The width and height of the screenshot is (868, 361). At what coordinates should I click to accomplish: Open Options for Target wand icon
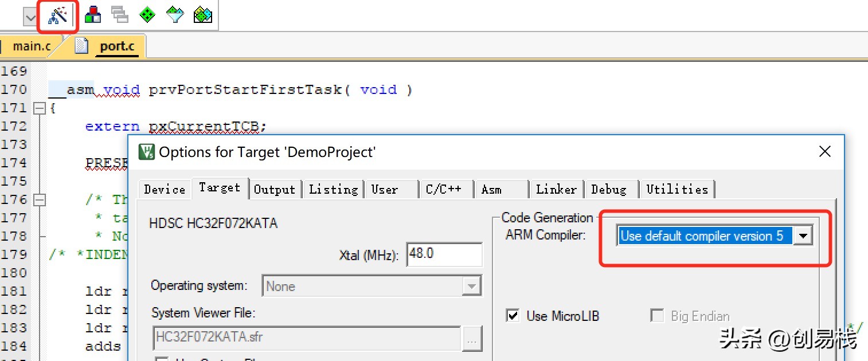tap(57, 15)
